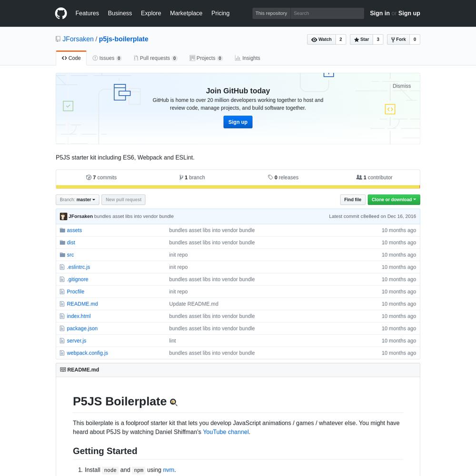Click the package.json file icon
Viewport: 476px width, 476px height.
[x=62, y=328]
